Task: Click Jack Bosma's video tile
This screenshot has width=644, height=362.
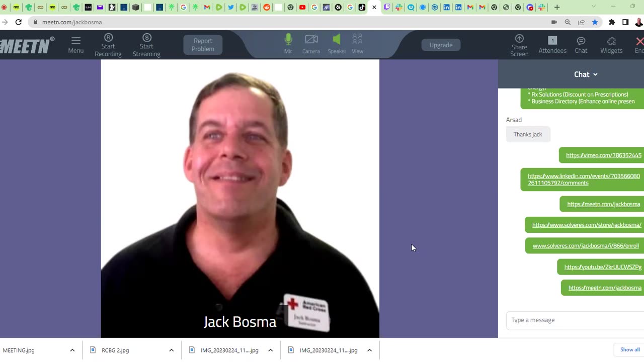Action: [x=240, y=199]
